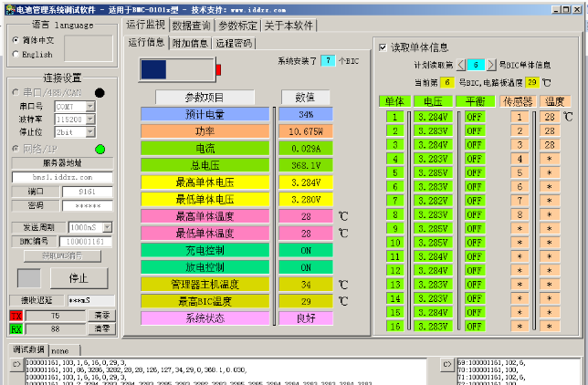Open the 停止位 2bit dropdown
Screen dimensions: 588x385
click(x=90, y=132)
